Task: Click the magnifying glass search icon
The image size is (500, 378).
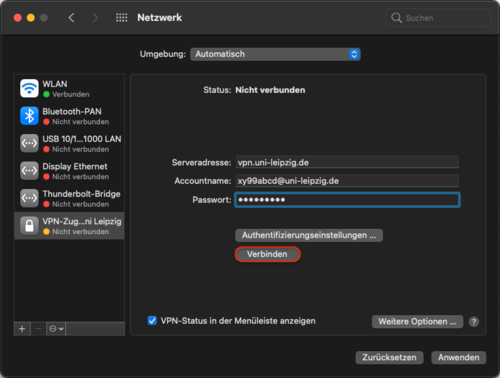Action: pyautogui.click(x=396, y=18)
